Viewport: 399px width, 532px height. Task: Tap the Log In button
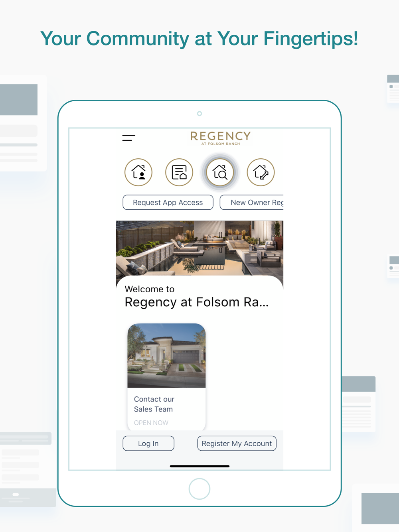coord(148,443)
